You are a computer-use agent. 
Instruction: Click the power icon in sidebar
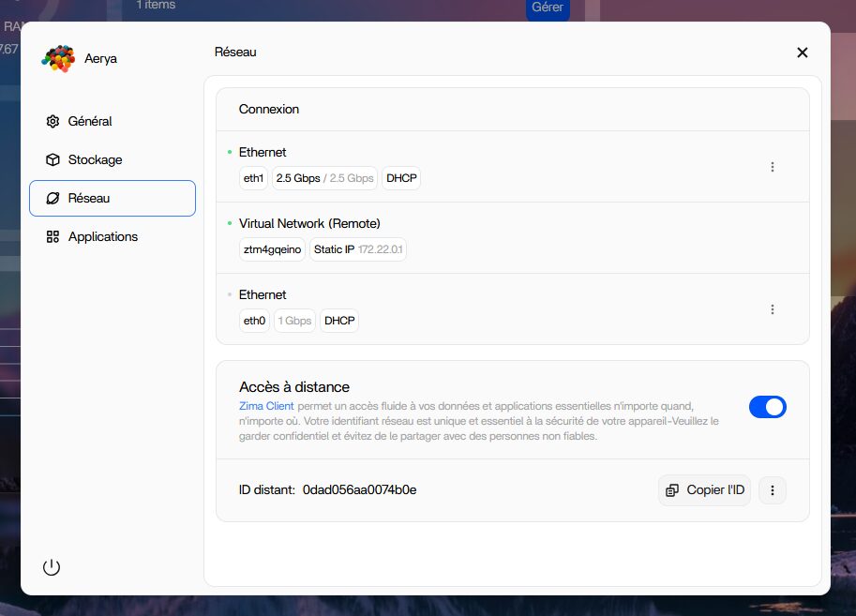(52, 567)
